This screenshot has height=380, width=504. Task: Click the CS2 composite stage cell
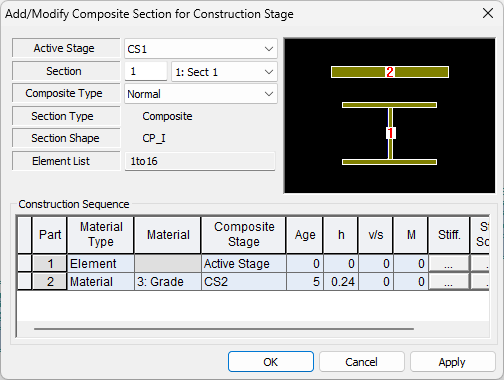[x=244, y=282]
